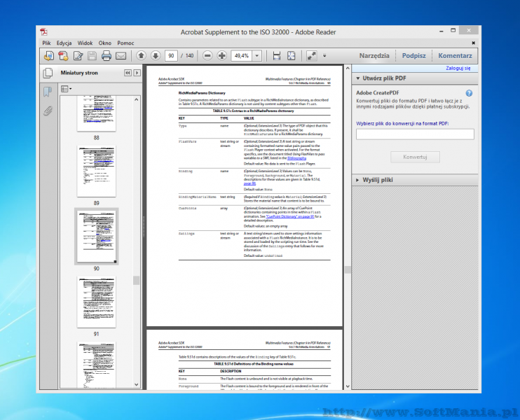
Task: Click the Konwertuj button
Action: point(415,157)
